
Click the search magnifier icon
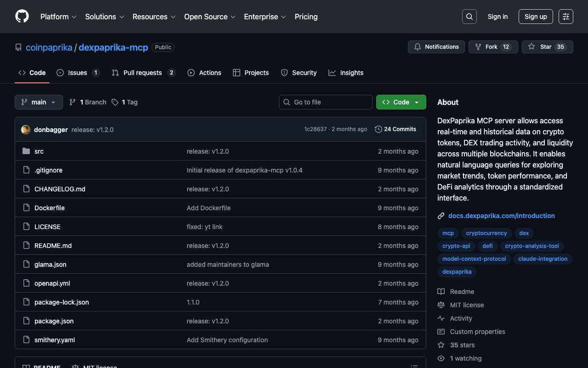tap(469, 17)
